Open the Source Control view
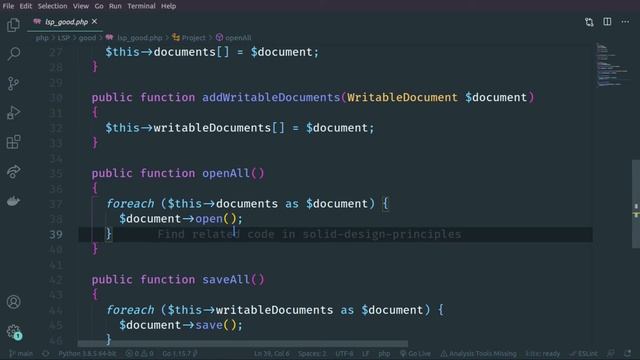This screenshot has width=640, height=360. point(13,84)
